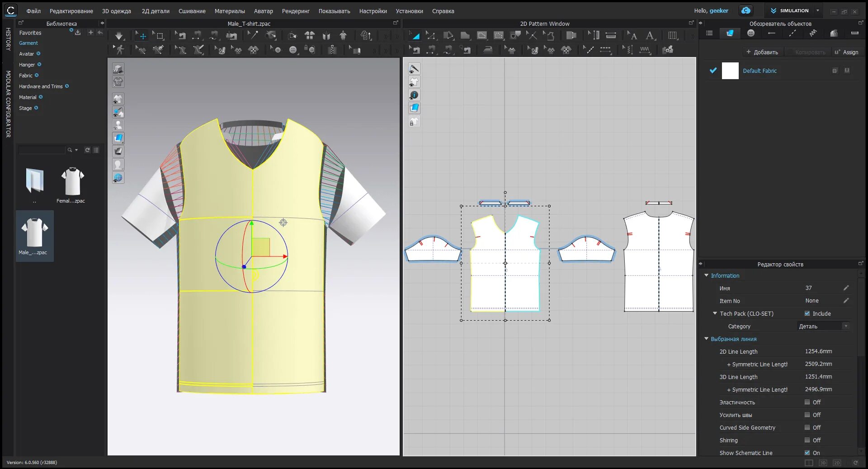Click the walking avatar simulation icon
This screenshot has height=469, width=868.
point(119,50)
